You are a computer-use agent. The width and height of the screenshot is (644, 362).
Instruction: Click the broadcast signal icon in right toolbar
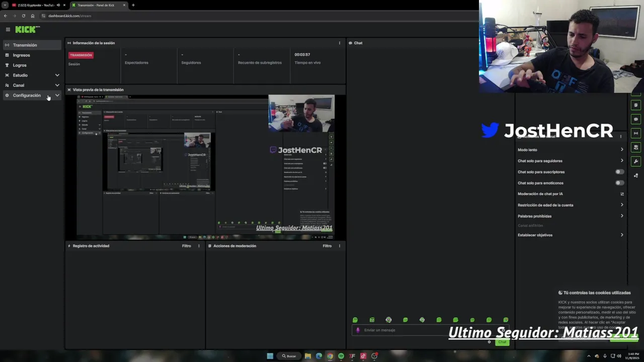click(x=636, y=133)
